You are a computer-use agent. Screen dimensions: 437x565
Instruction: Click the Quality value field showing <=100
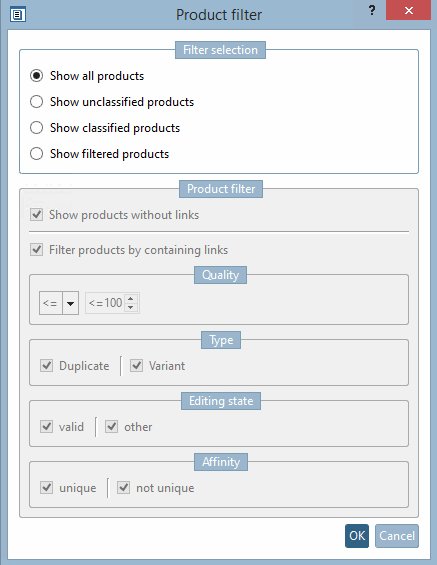click(x=105, y=303)
